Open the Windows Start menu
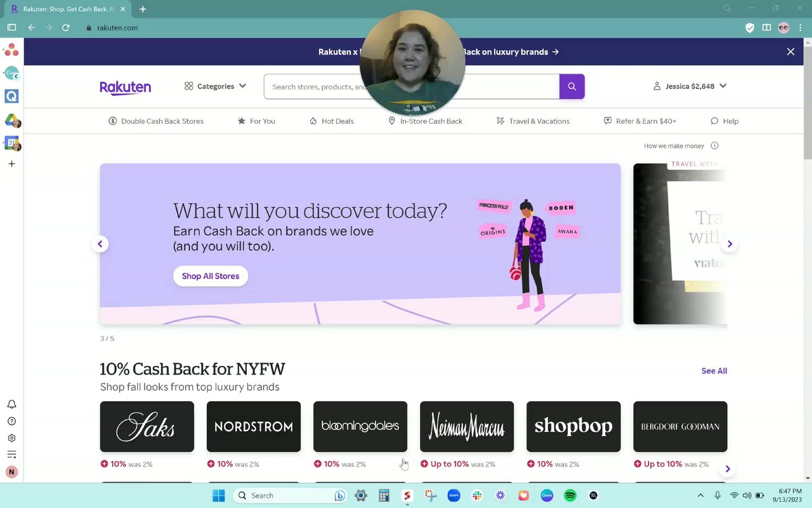Viewport: 812px width, 508px height. [219, 495]
